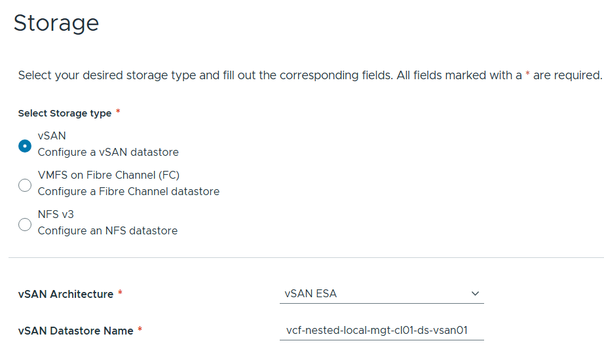Click the red asterisk beside Select Storage type

[118, 112]
